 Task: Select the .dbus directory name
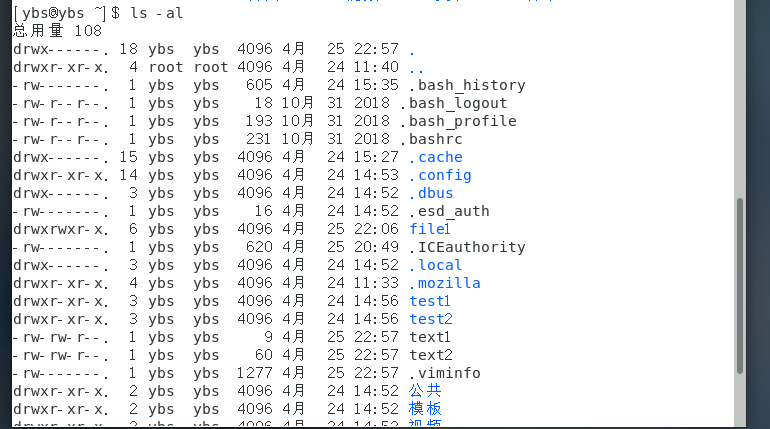(x=430, y=193)
